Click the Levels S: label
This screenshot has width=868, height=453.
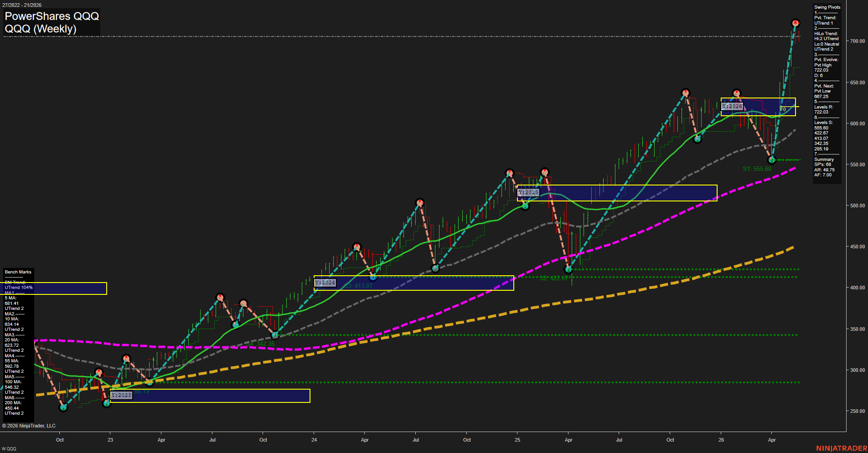(x=823, y=123)
